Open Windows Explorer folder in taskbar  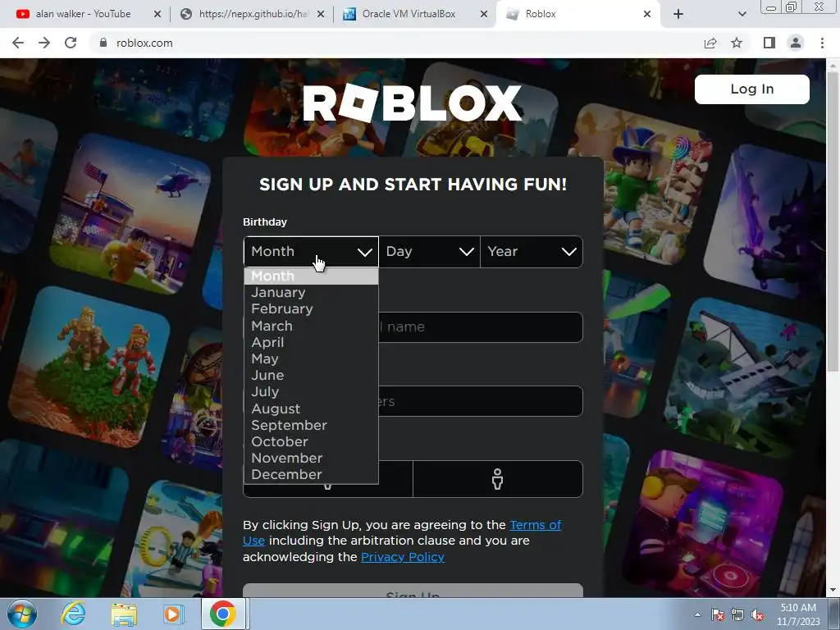pyautogui.click(x=125, y=614)
